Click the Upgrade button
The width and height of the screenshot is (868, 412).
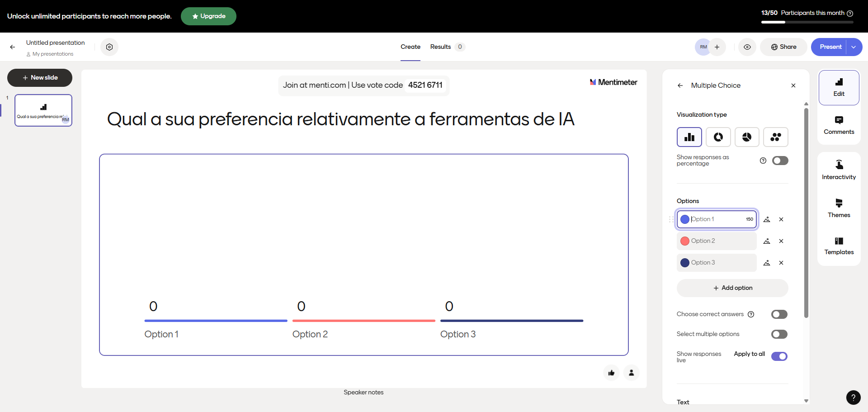tap(208, 16)
